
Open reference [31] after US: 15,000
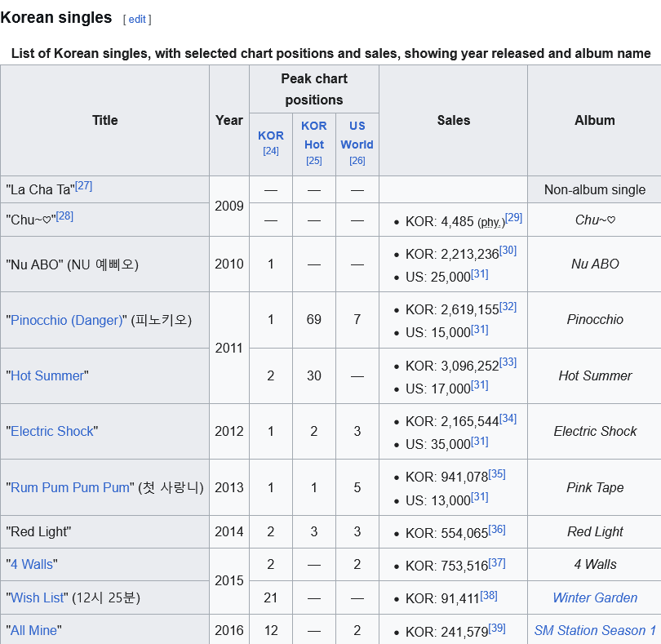click(x=480, y=330)
